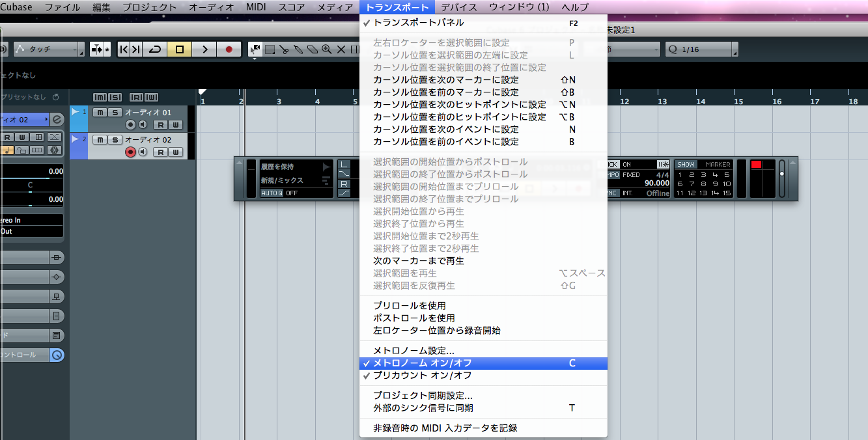Toggle the Cycle loop button
868x440 pixels.
pos(155,49)
